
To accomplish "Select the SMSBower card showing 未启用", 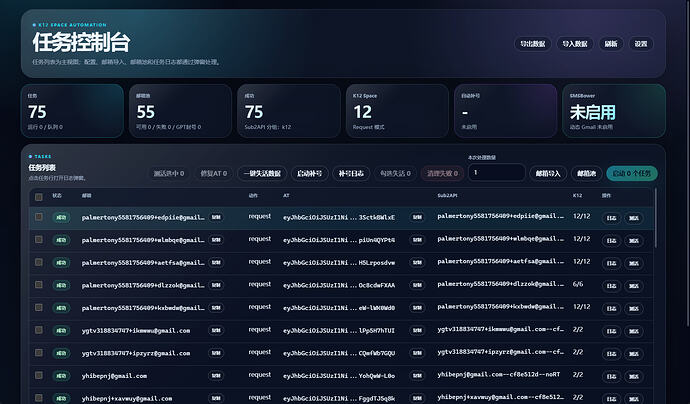I will [614, 111].
